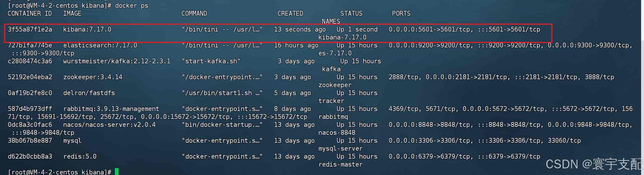Viewport: 644px width, 175px height.
Task: Click the IMAGE column header
Action: click(x=72, y=14)
